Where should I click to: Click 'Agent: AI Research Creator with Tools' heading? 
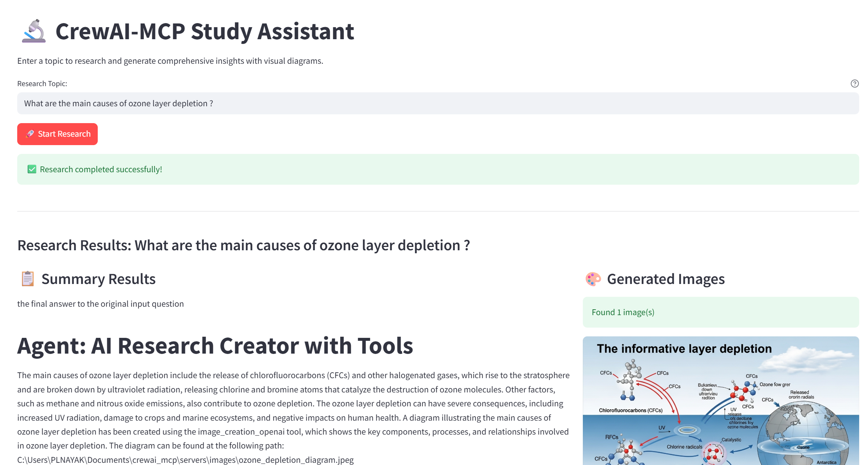click(215, 346)
